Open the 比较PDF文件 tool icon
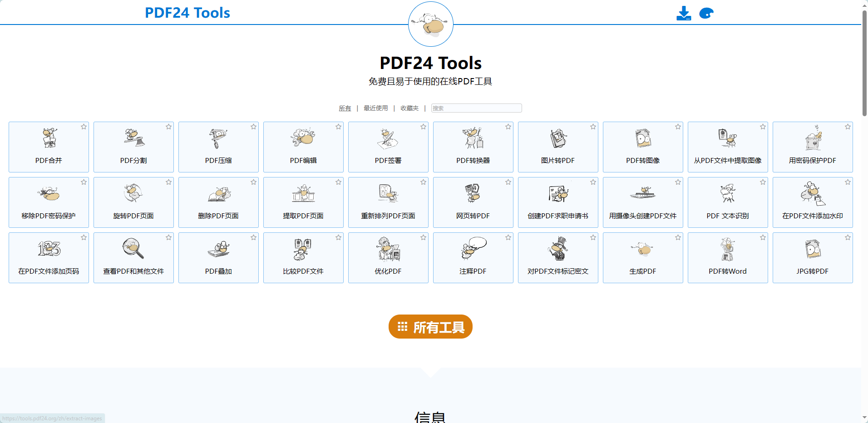 coord(303,249)
